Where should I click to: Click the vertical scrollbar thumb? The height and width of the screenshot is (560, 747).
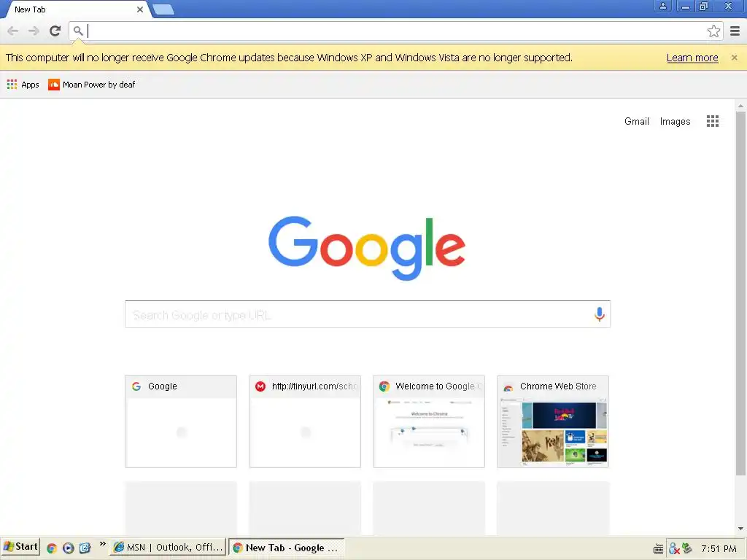[x=740, y=293]
